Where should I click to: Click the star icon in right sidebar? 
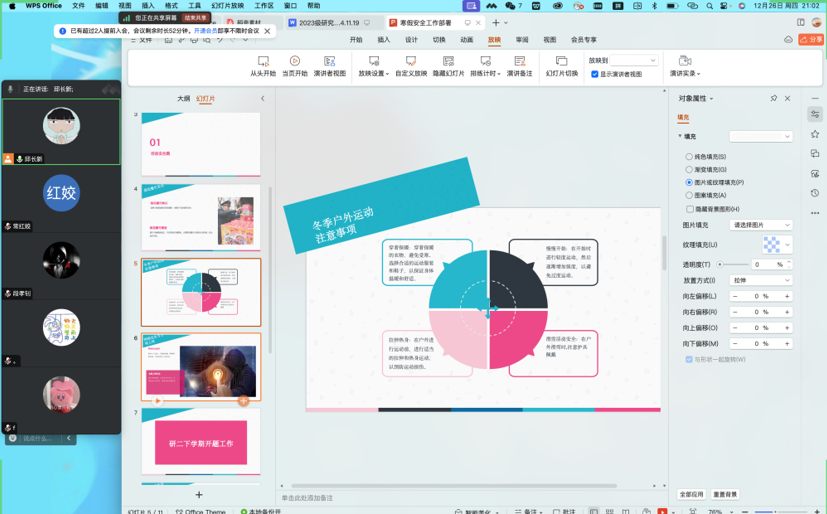[x=815, y=134]
